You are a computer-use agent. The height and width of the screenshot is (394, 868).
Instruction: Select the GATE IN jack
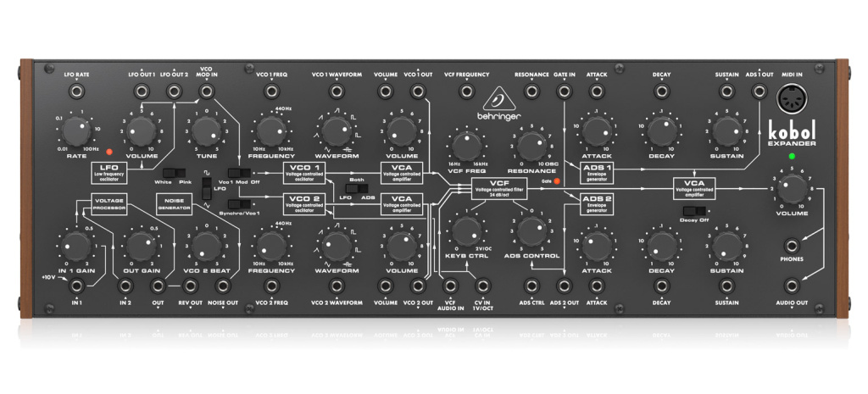click(564, 91)
